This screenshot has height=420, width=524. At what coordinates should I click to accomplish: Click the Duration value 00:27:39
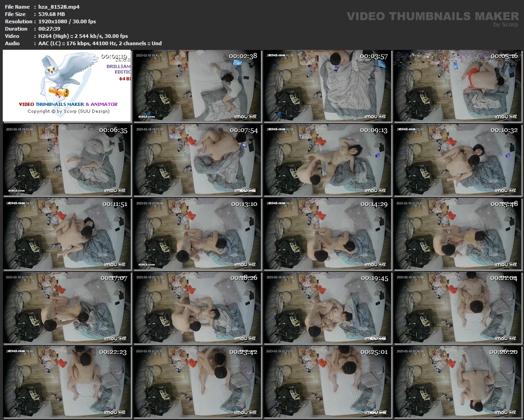[x=49, y=29]
